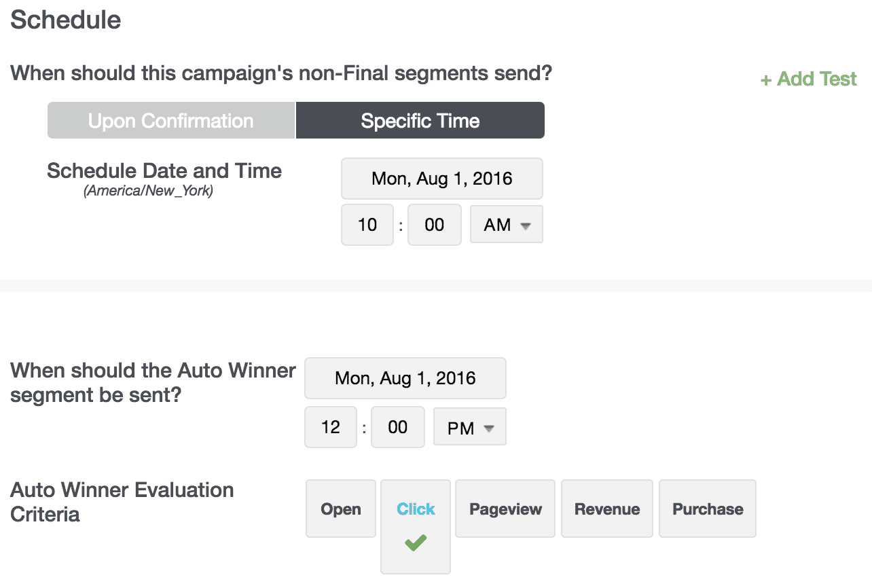872x588 pixels.
Task: Toggle the Click evaluation criteria
Action: [x=416, y=510]
